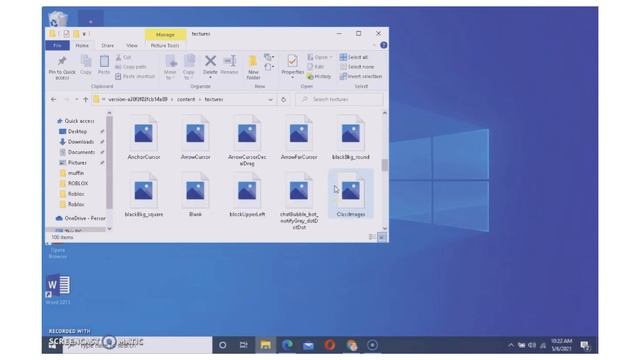
Task: Open Task View on taskbar
Action: pyautogui.click(x=244, y=345)
